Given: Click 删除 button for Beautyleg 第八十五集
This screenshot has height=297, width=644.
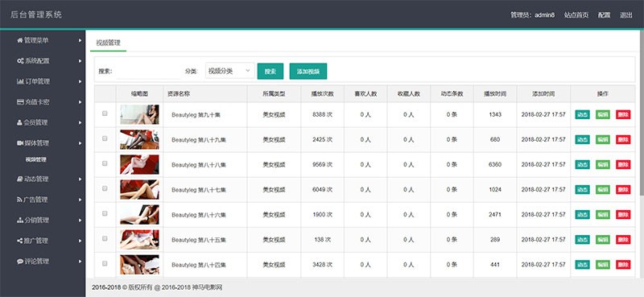Looking at the screenshot, I should click(x=623, y=240).
